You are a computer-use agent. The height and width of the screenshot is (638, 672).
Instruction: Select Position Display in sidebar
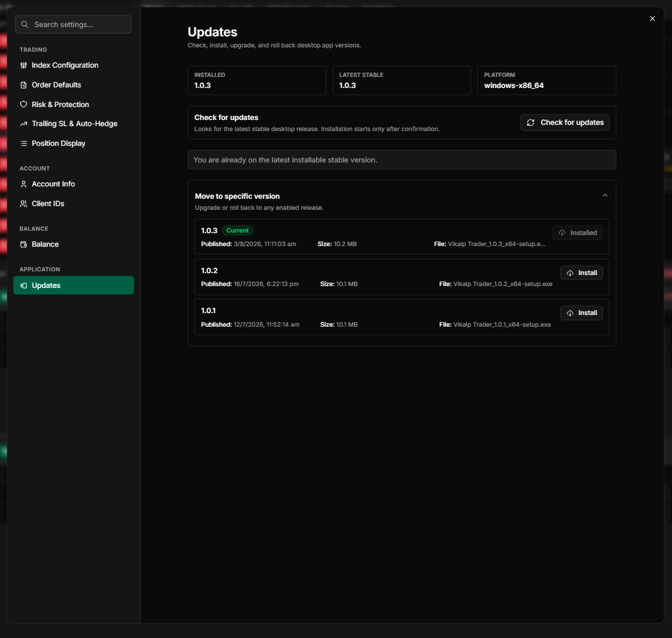click(73, 143)
